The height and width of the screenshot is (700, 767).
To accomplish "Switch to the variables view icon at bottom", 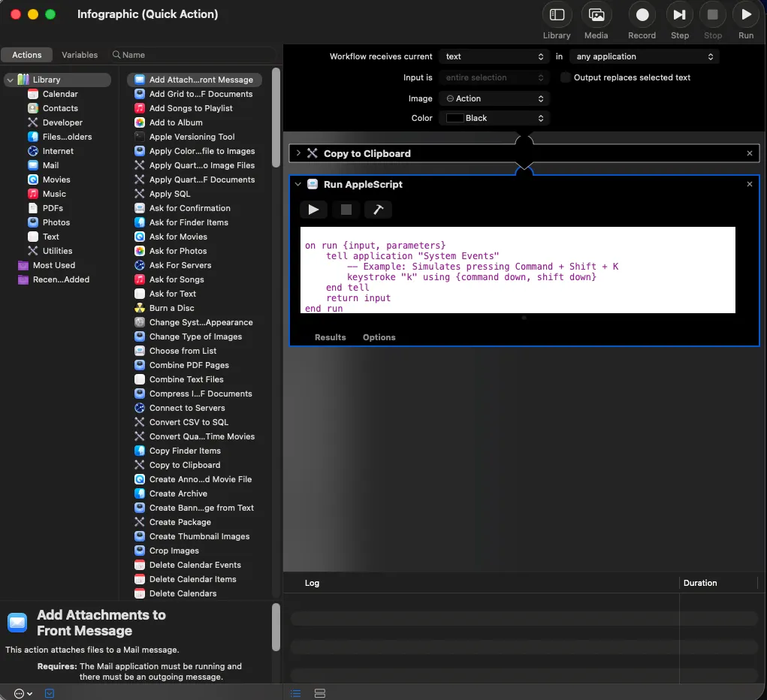I will pos(320,693).
